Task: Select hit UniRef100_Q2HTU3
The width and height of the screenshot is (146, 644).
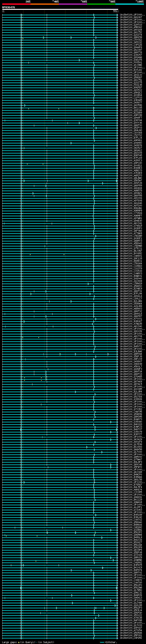Action: click(131, 25)
